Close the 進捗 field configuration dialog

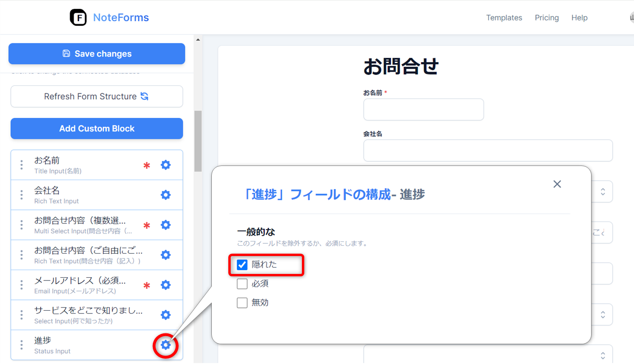pos(557,184)
